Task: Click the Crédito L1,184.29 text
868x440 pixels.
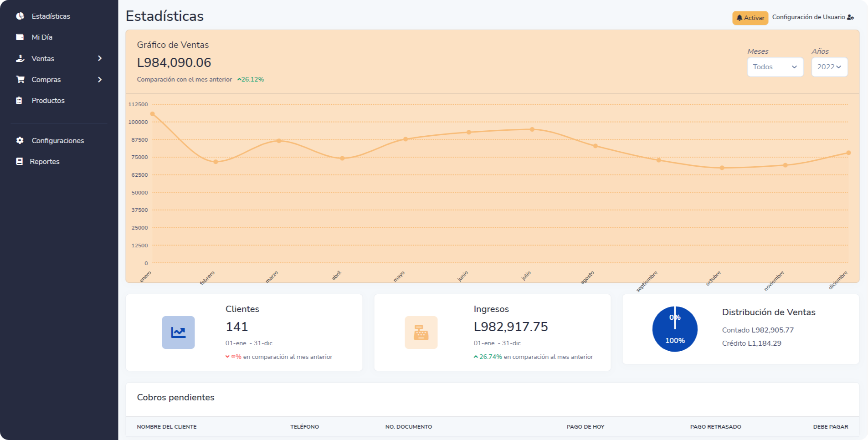Action: 751,343
